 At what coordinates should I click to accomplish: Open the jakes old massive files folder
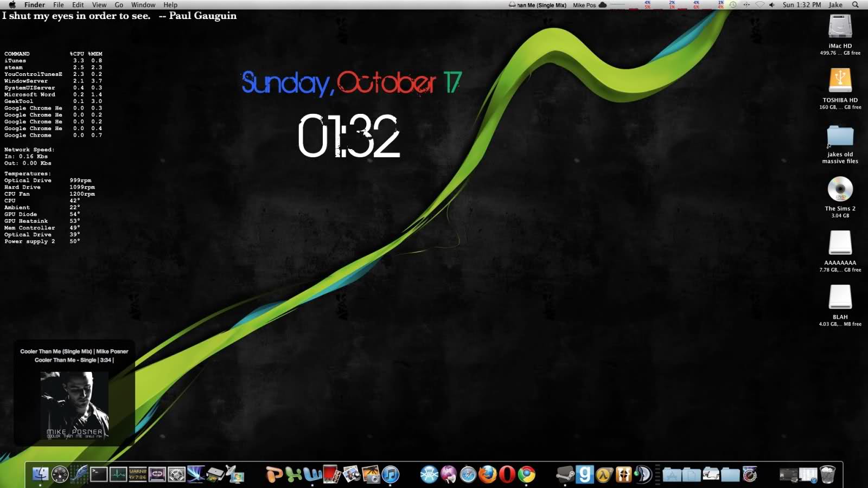tap(840, 136)
